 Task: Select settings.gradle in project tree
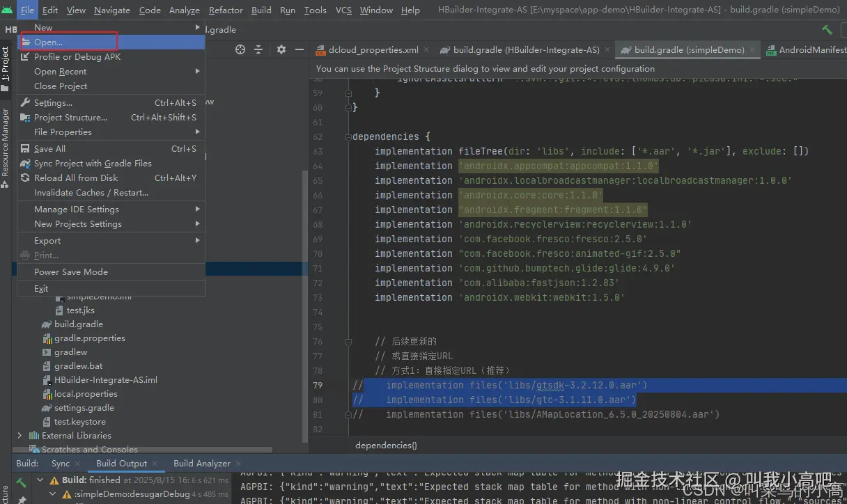pos(84,407)
